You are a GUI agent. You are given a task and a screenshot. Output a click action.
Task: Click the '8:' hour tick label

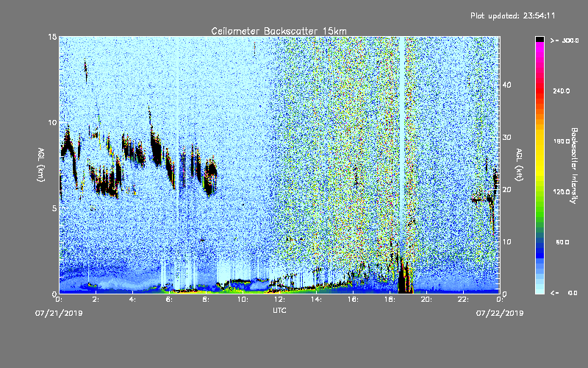(206, 300)
